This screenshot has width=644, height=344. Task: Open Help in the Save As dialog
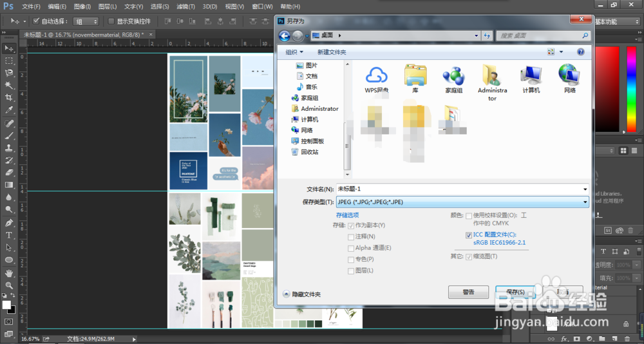click(x=581, y=52)
